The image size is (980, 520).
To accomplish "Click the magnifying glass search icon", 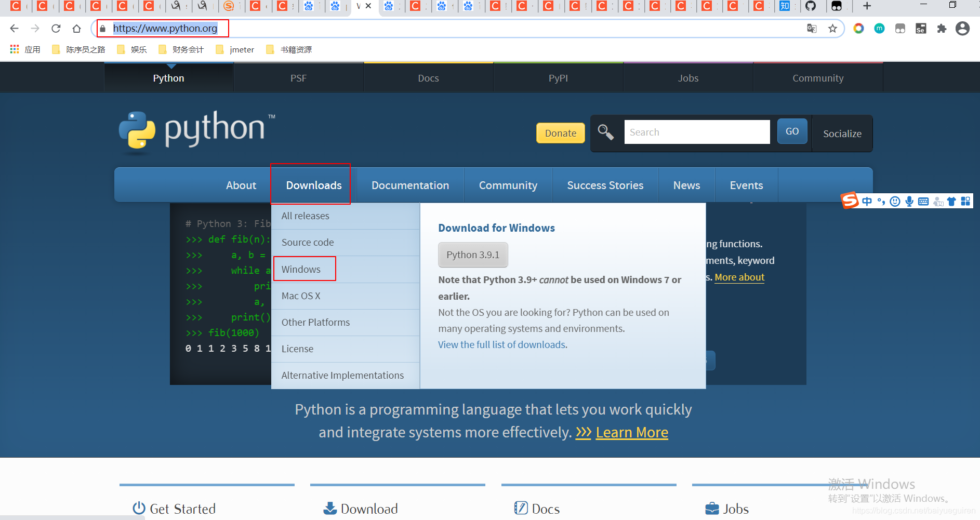I will click(606, 132).
